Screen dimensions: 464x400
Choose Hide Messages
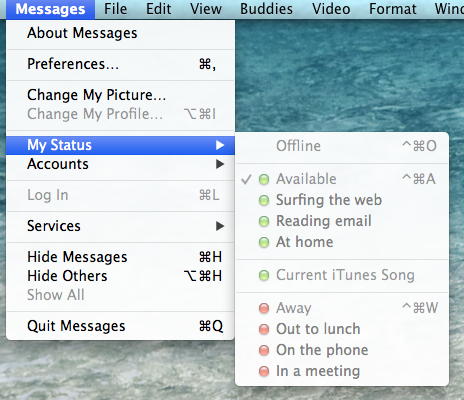point(120,257)
